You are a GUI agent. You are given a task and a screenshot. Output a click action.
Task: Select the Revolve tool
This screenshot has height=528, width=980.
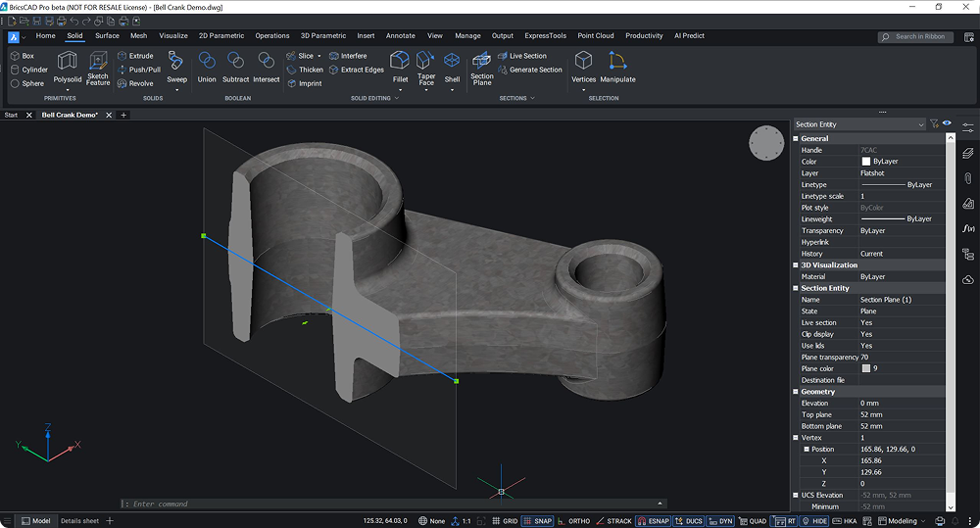click(135, 83)
